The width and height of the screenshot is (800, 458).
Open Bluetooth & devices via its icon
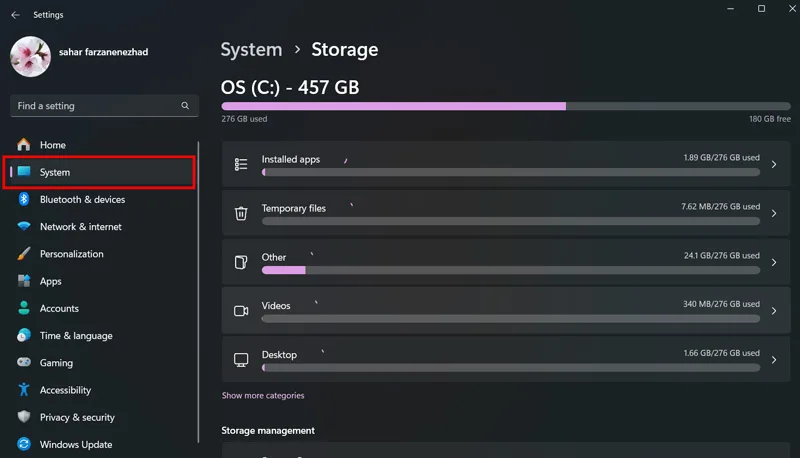(x=24, y=199)
